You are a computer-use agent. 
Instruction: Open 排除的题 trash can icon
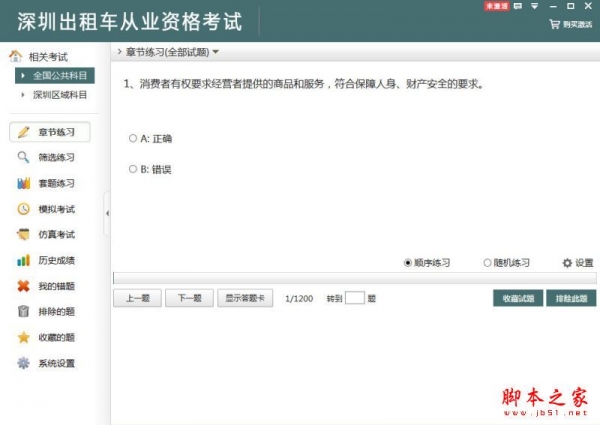tap(23, 312)
